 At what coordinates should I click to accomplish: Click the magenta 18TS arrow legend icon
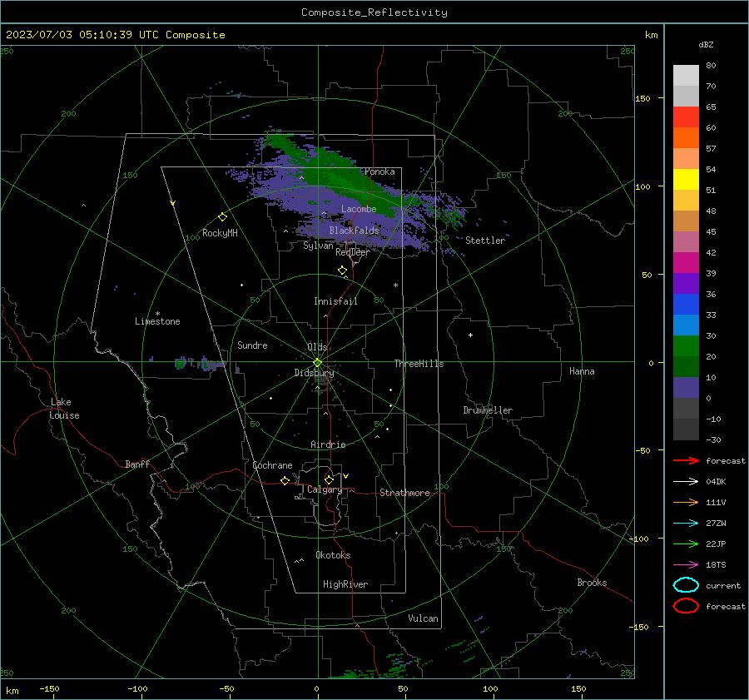[x=686, y=565]
